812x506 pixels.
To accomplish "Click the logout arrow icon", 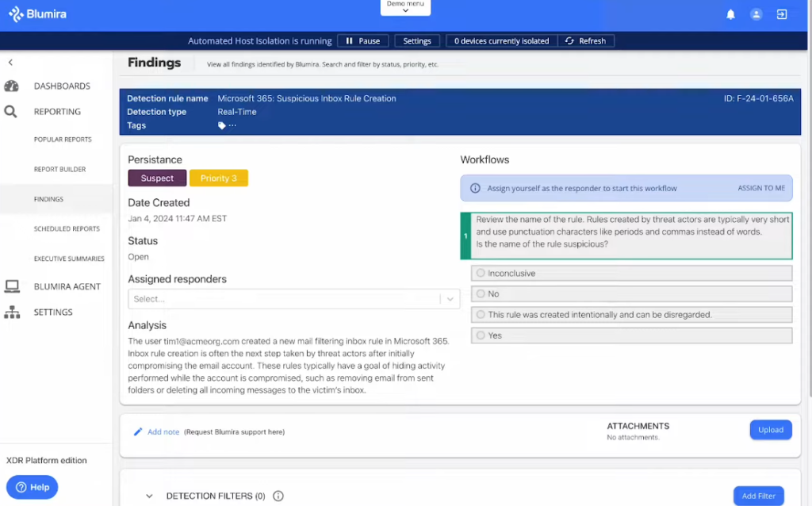I will 782,14.
